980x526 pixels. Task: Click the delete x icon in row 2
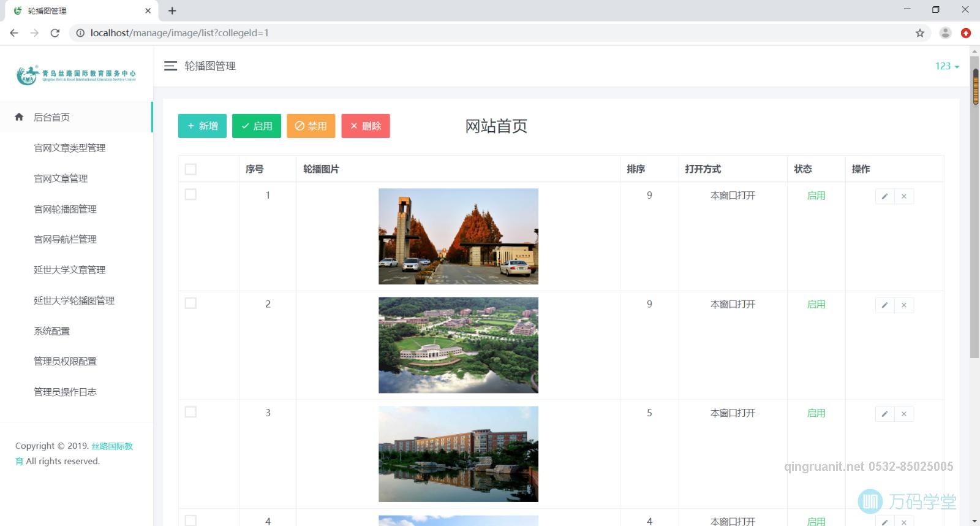click(904, 305)
